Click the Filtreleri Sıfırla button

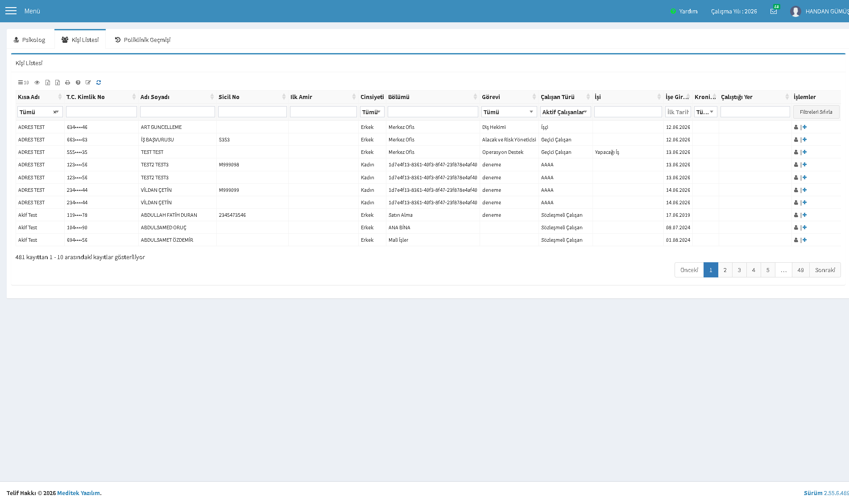coord(816,112)
